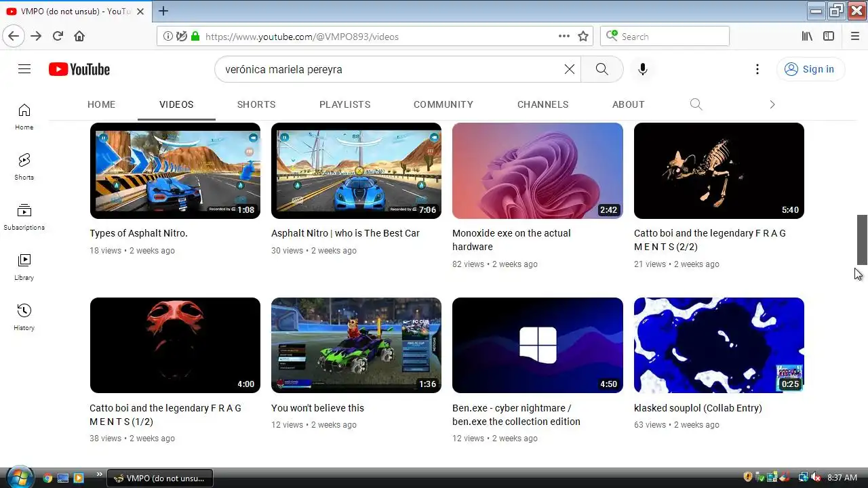This screenshot has width=868, height=488.
Task: Open Library in the sidebar
Action: [x=24, y=267]
